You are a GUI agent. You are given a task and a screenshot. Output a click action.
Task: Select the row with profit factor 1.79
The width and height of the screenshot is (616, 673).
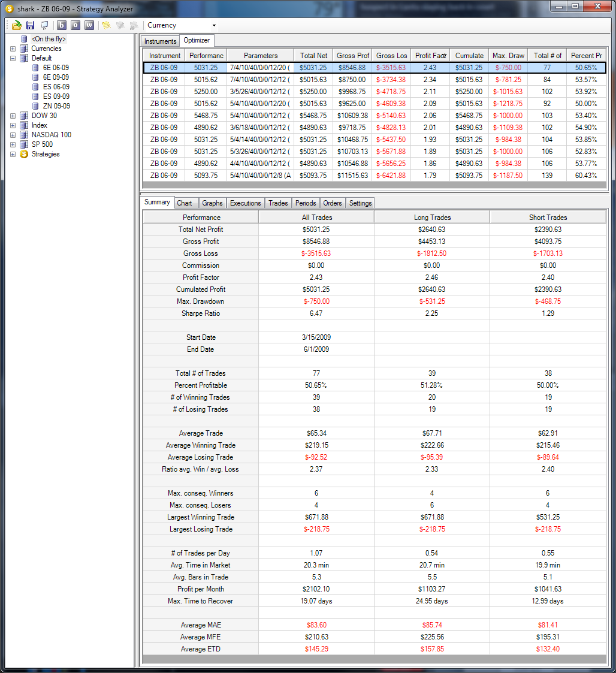click(375, 176)
